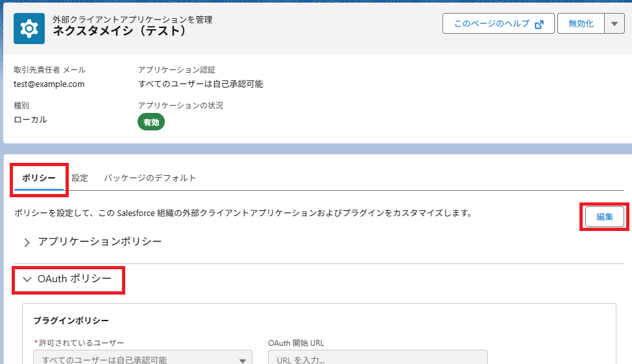Image resolution: width=632 pixels, height=364 pixels.
Task: Click the OAuth ポリシー section title text
Action: coord(74,279)
